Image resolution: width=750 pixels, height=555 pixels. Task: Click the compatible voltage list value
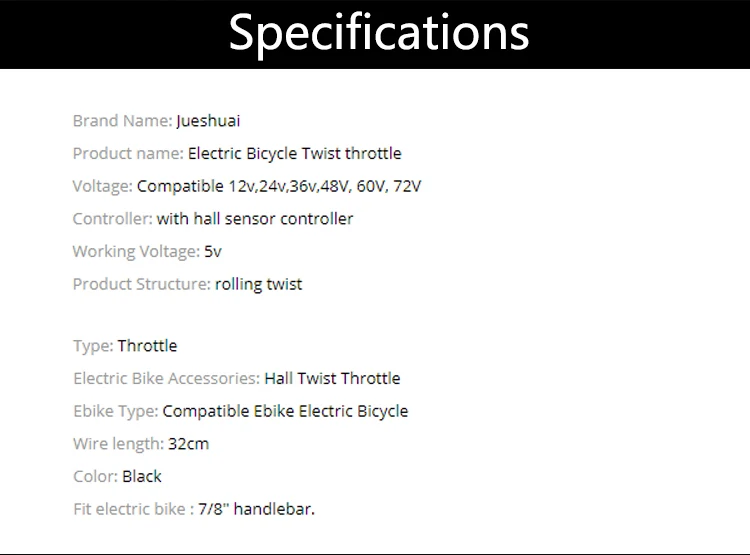click(279, 186)
